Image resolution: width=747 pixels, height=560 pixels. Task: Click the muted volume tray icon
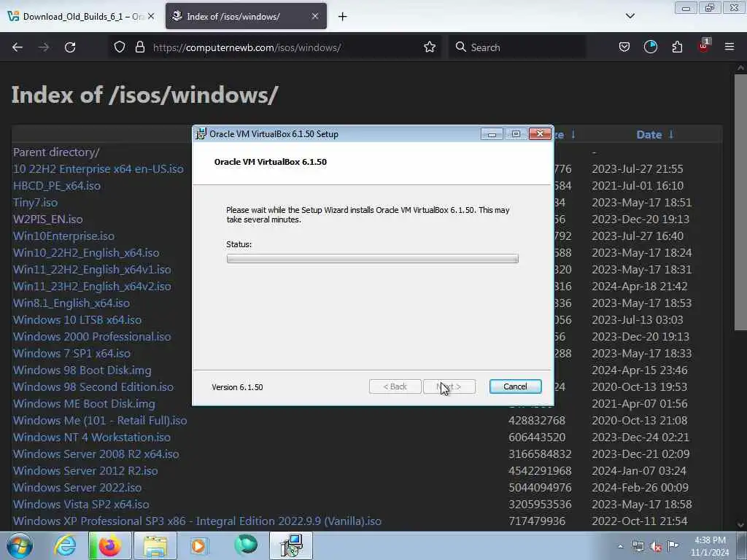[x=656, y=547]
